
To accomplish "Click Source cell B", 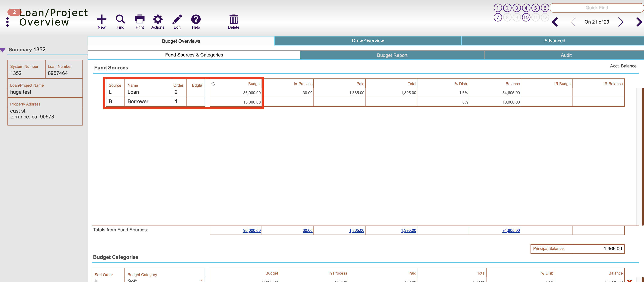I will coord(115,101).
